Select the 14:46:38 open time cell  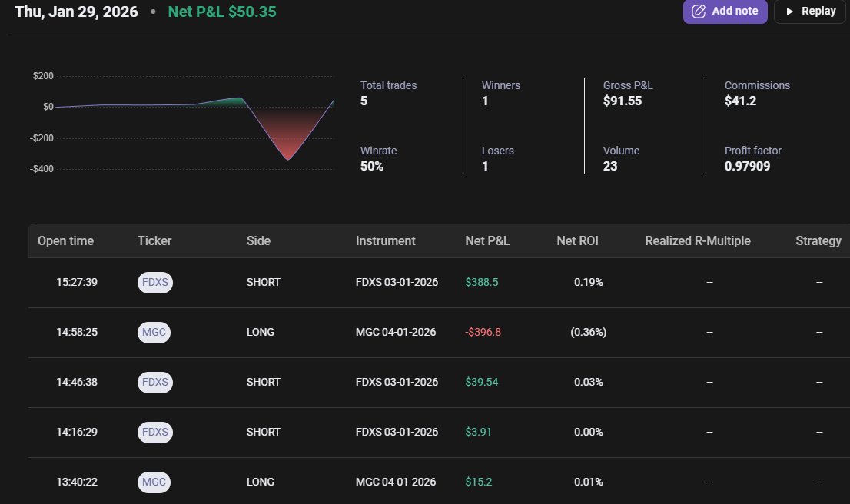(77, 382)
